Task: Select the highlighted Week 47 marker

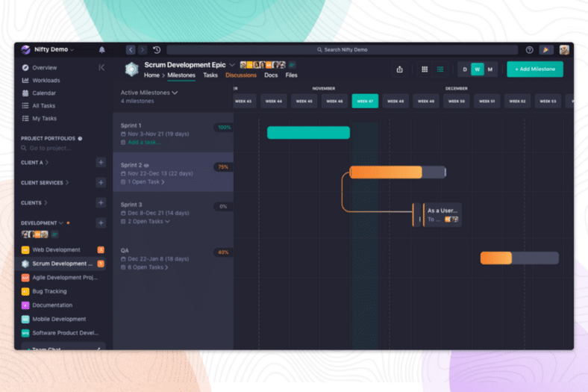Action: point(365,102)
